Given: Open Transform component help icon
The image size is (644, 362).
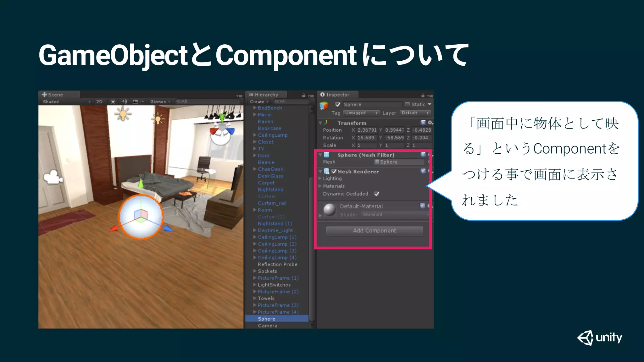Looking at the screenshot, I should pos(423,123).
